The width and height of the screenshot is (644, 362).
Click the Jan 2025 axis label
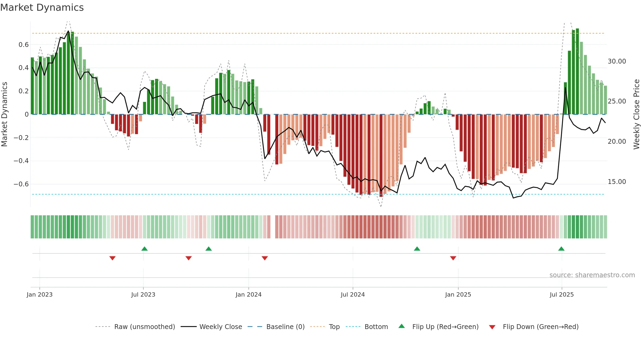click(458, 294)
